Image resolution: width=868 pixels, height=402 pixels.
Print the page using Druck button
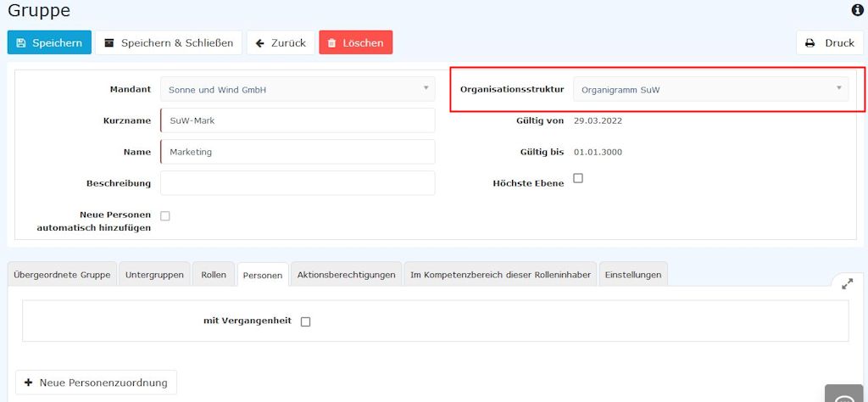tap(829, 42)
